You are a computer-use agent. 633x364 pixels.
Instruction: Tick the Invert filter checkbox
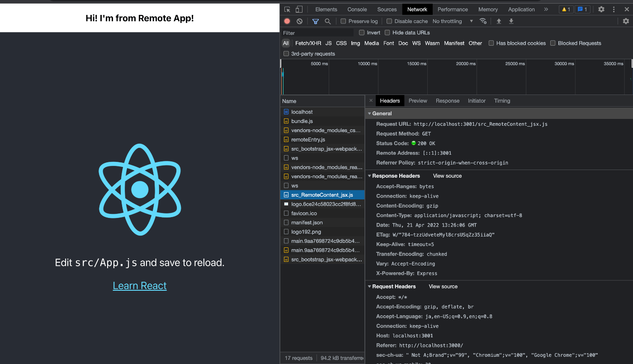coord(362,33)
